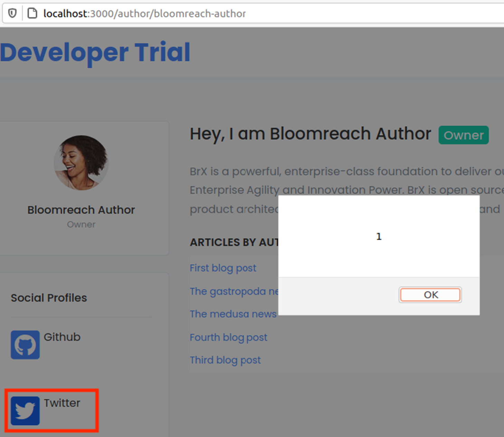Click the Social Profiles heading
504x437 pixels.
click(x=49, y=298)
